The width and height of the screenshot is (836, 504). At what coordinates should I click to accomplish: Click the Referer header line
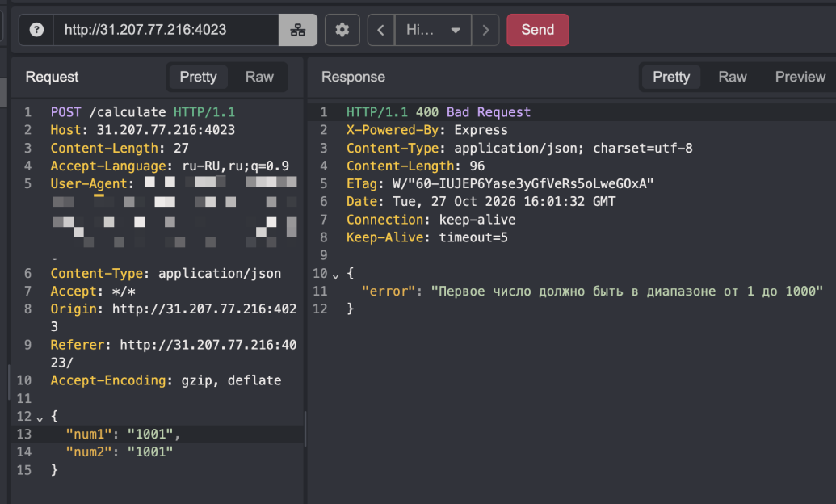tap(174, 354)
